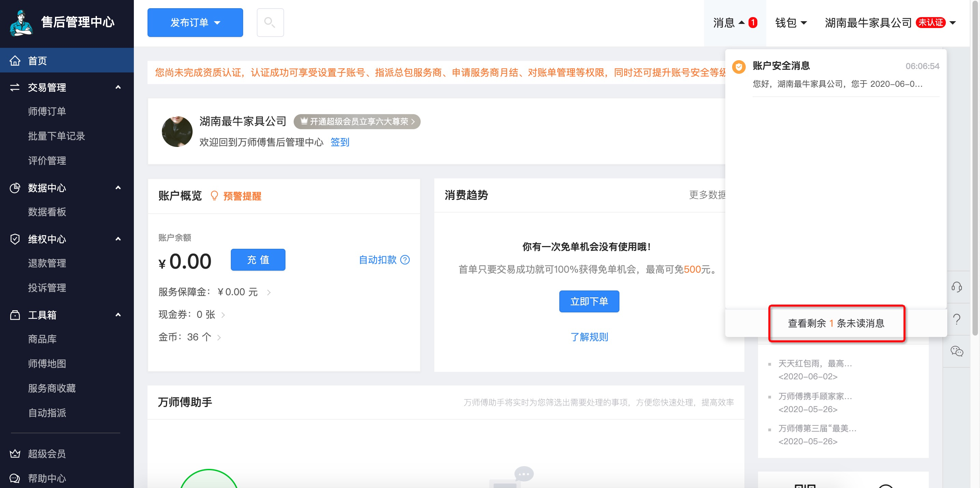980x488 pixels.
Task: Open 自动指派 in sidebar
Action: tap(47, 413)
